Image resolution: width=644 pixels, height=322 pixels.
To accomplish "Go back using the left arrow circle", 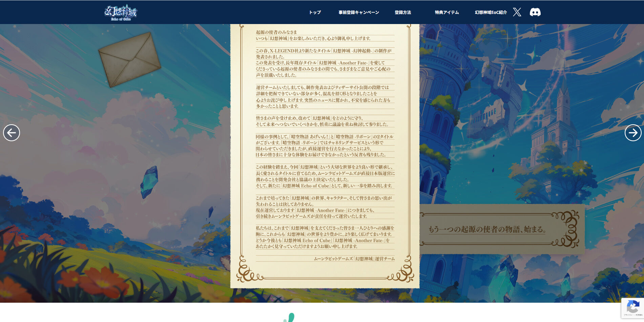I will [11, 133].
